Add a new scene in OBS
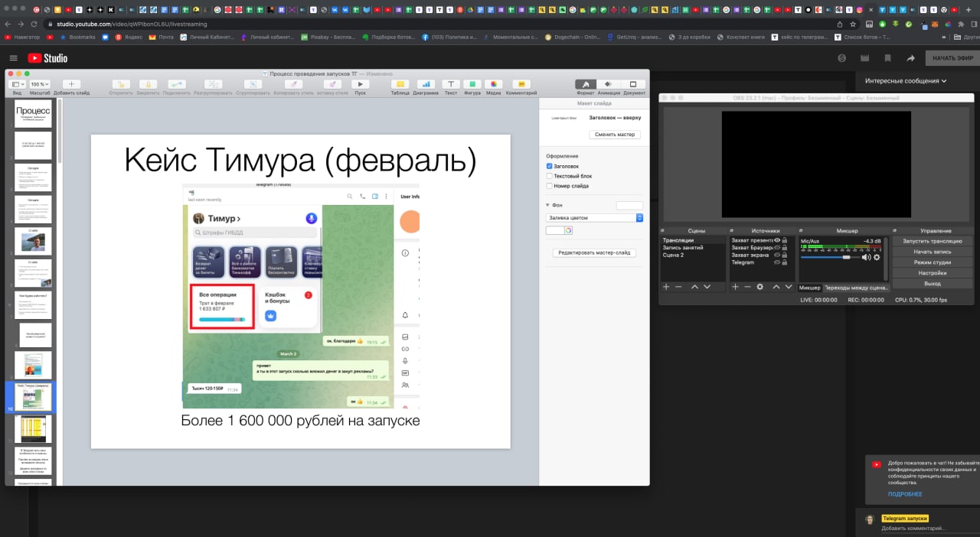Viewport: 980px width, 537px height. tap(666, 287)
